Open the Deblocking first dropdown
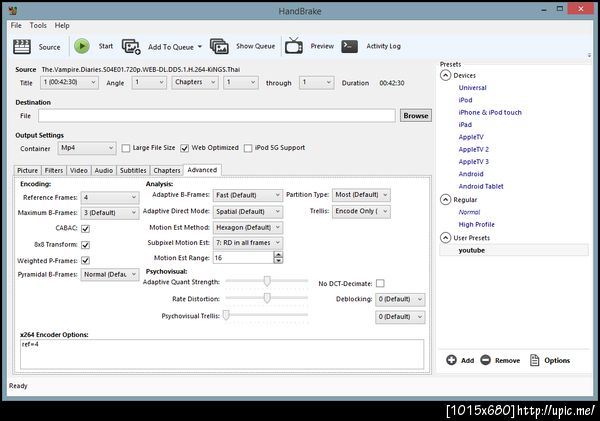 tap(400, 299)
